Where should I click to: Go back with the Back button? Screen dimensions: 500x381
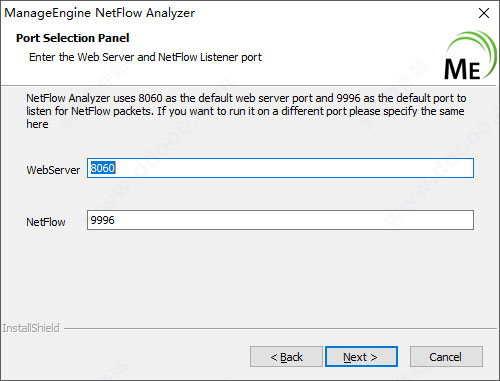click(x=286, y=357)
